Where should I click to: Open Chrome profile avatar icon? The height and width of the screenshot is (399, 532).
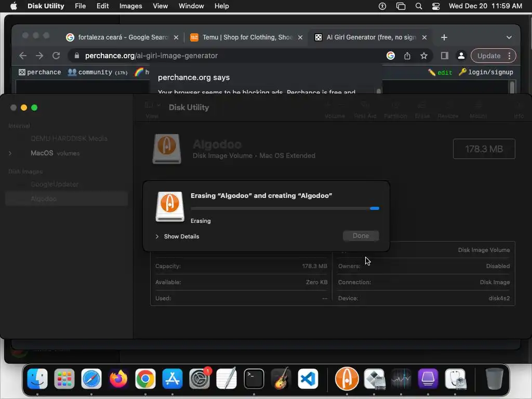point(461,56)
